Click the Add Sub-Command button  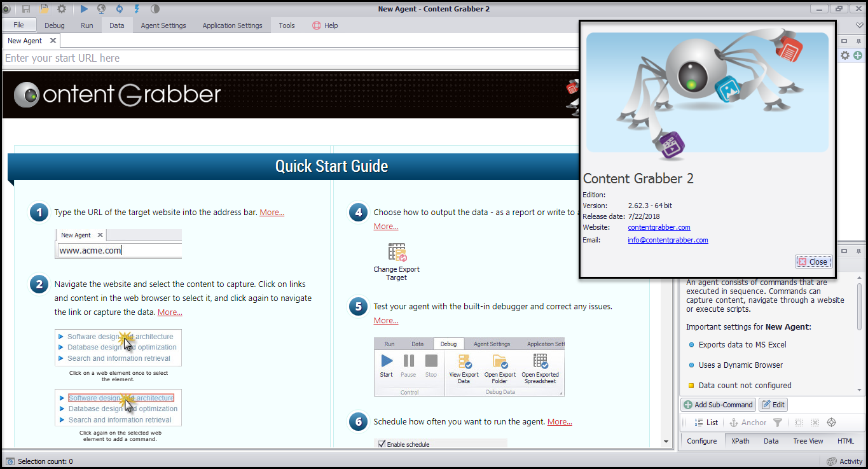[719, 405]
